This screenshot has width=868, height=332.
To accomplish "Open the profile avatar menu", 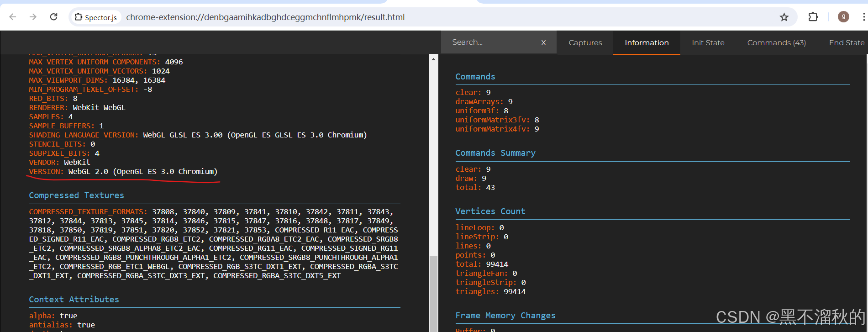I will [843, 17].
